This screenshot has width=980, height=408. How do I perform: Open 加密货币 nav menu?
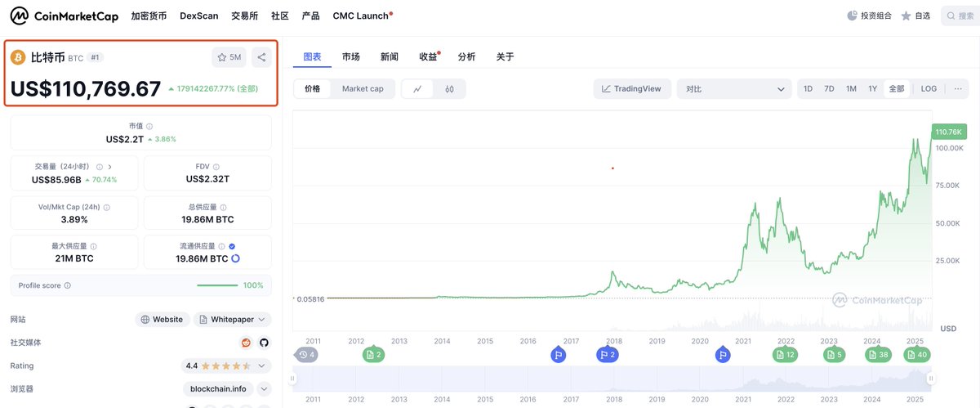(x=149, y=16)
